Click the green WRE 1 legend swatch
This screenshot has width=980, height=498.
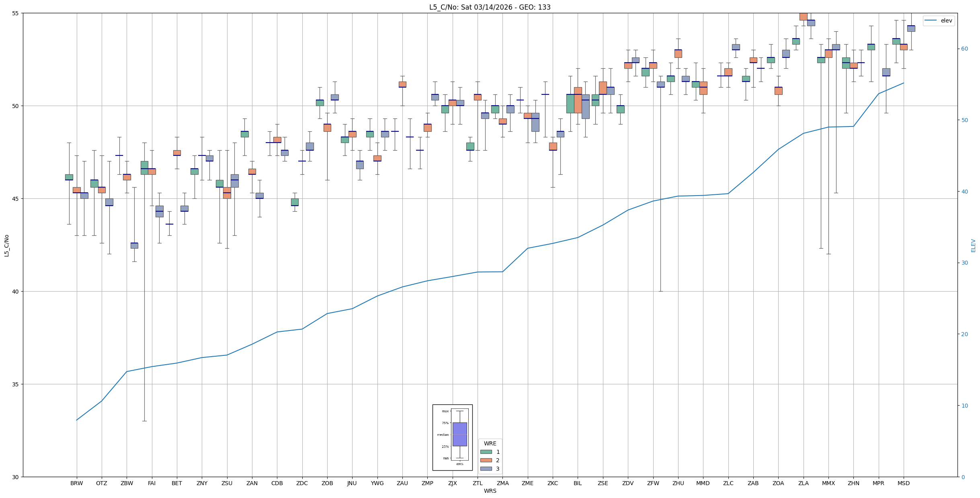486,452
